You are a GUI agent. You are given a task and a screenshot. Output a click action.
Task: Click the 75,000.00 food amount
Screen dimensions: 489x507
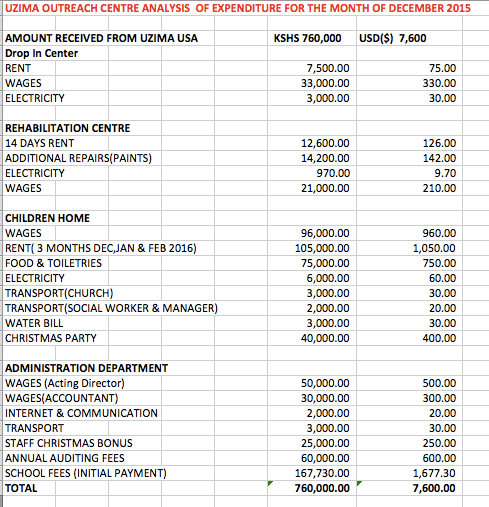point(325,263)
